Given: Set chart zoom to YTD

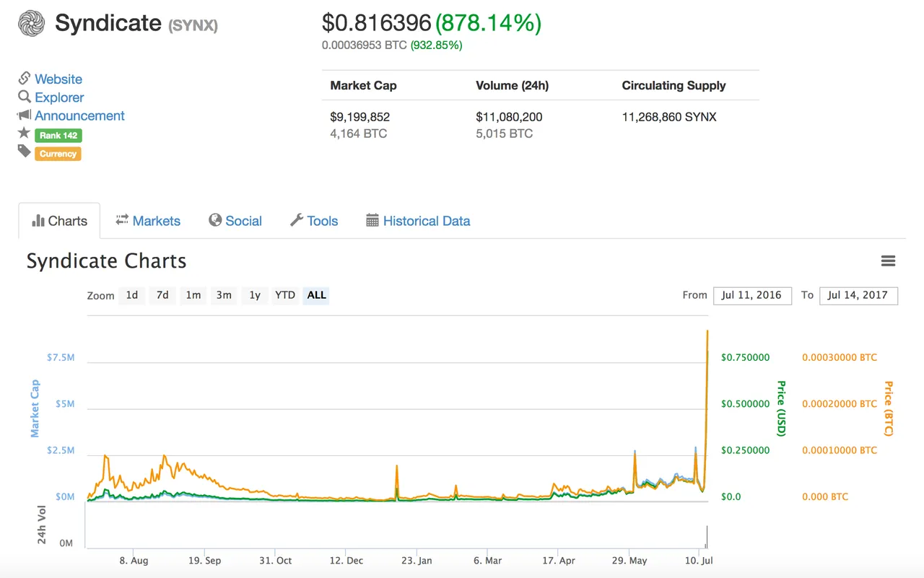Looking at the screenshot, I should pyautogui.click(x=285, y=295).
